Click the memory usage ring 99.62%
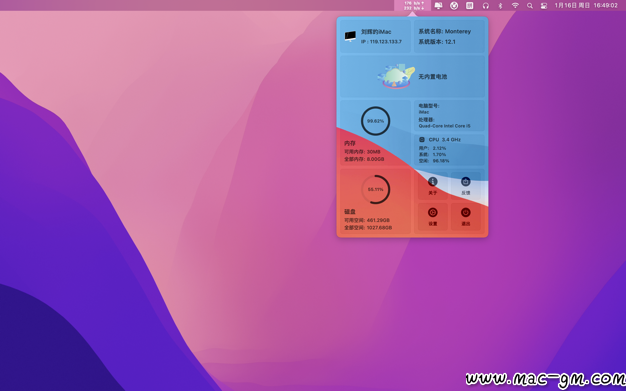This screenshot has width=626, height=391. click(x=375, y=121)
